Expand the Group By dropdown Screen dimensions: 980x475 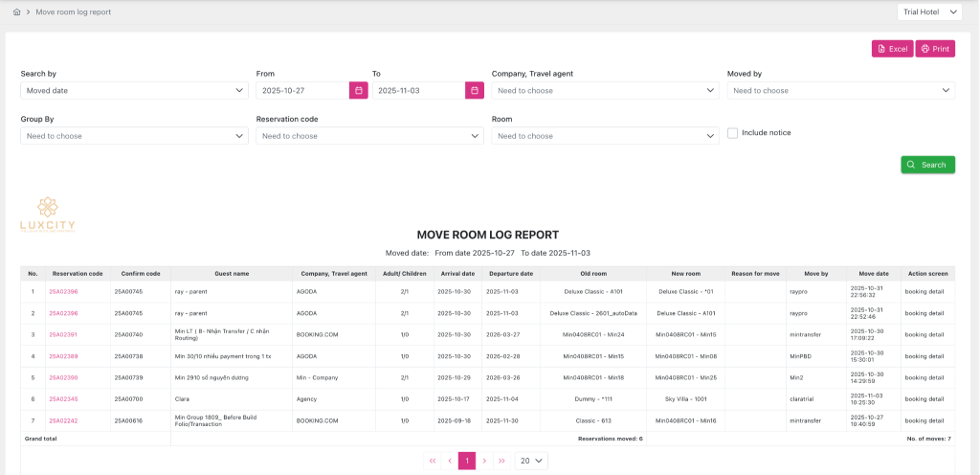click(134, 136)
